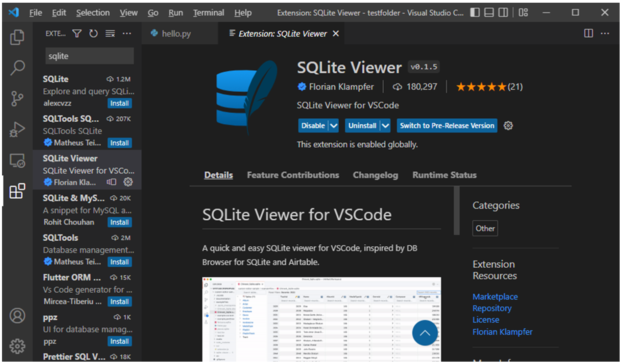Screen dimensions: 622x364
Task: Open the Run and Debug view
Action: tap(17, 129)
